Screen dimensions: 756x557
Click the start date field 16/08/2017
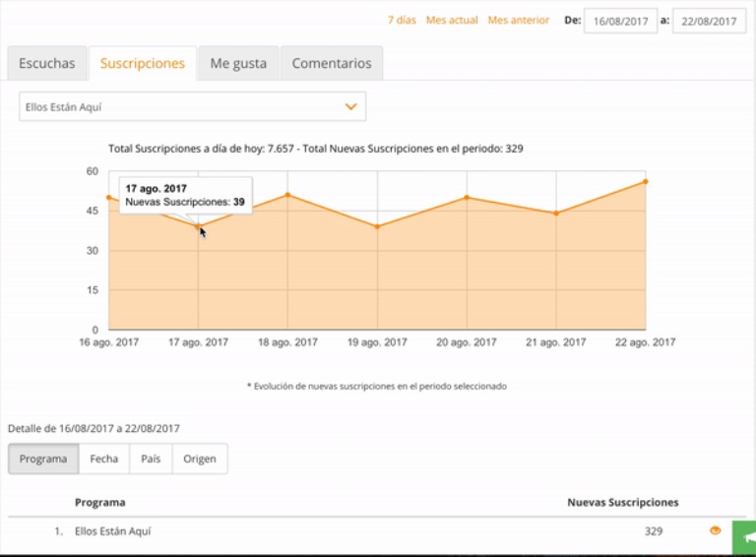tap(620, 22)
